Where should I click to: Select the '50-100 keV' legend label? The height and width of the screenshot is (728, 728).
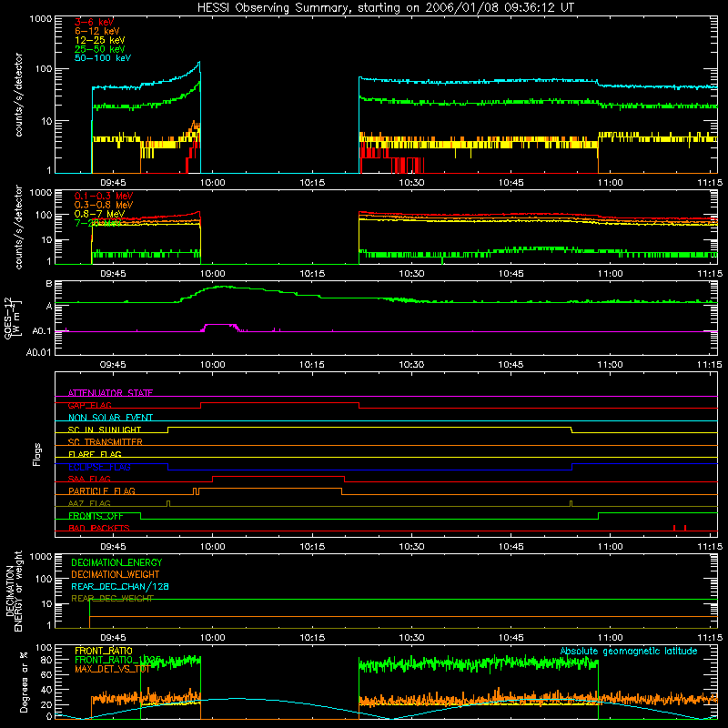[103, 57]
